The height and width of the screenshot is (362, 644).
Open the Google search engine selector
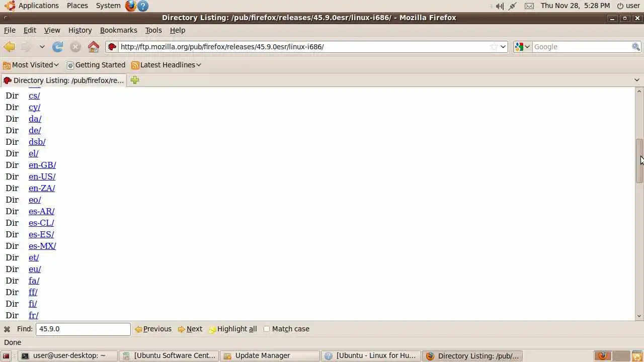coord(522,47)
